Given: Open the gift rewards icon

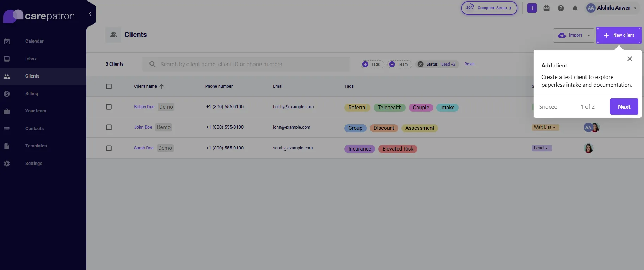Looking at the screenshot, I should (x=546, y=8).
